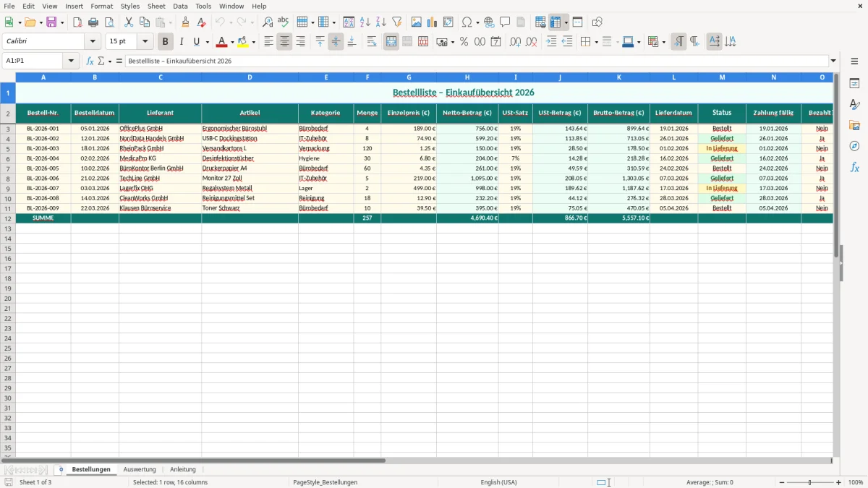This screenshot has width=868, height=488.
Task: Toggle Bold formatting
Action: pyautogui.click(x=165, y=42)
